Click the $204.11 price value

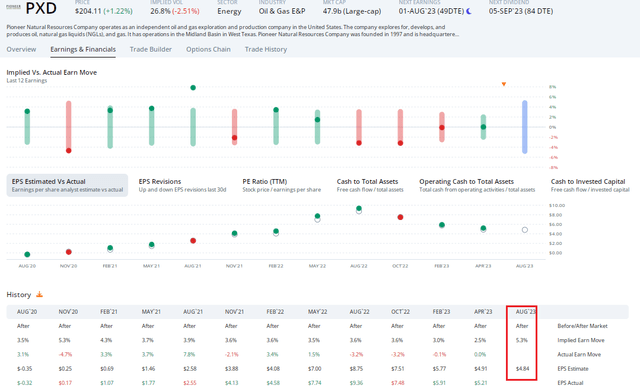click(88, 11)
